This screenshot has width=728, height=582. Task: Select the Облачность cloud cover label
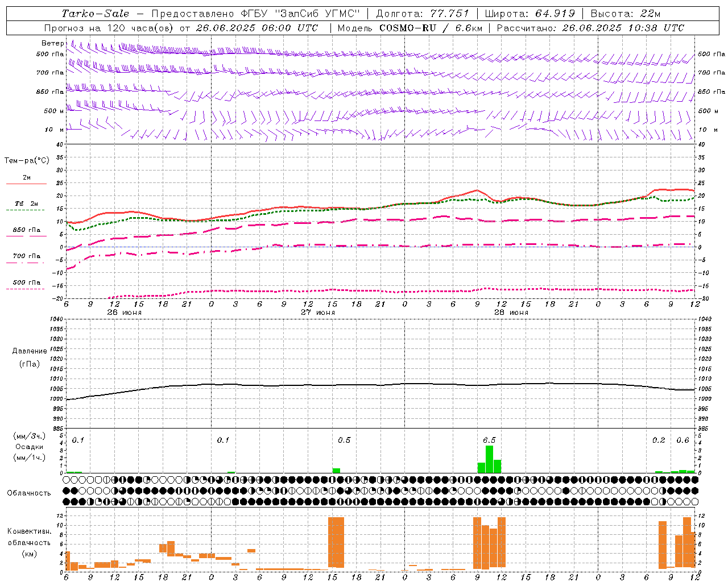pos(29,493)
